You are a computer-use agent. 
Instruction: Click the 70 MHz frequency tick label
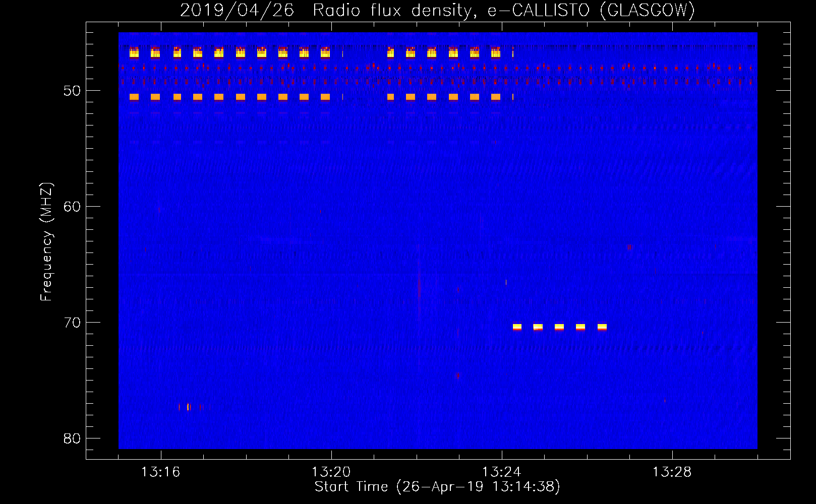72,323
